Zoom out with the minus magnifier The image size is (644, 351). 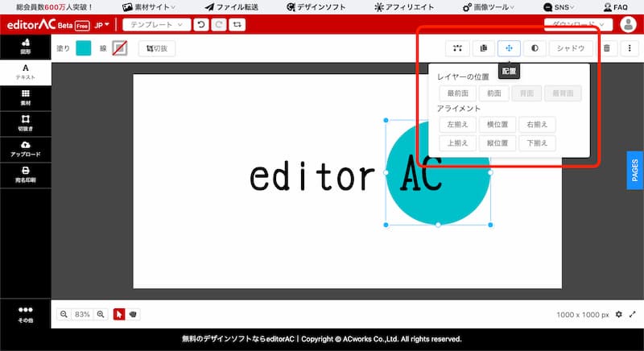coord(64,315)
